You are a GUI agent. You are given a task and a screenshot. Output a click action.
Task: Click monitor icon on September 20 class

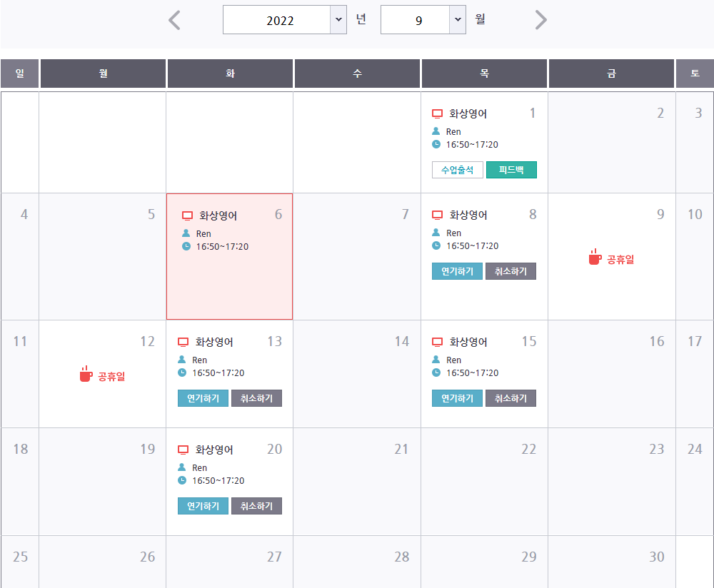tap(183, 450)
